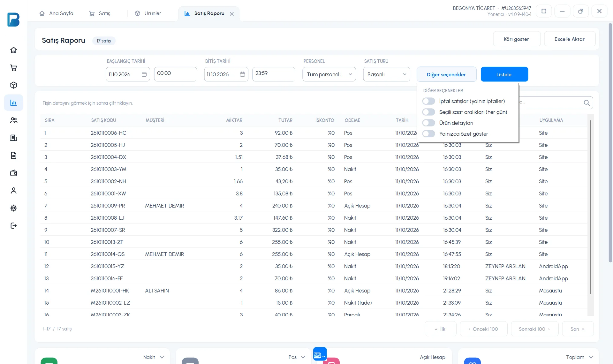The image size is (613, 364).
Task: Switch to the Ana Sayfa tab
Action: (56, 13)
